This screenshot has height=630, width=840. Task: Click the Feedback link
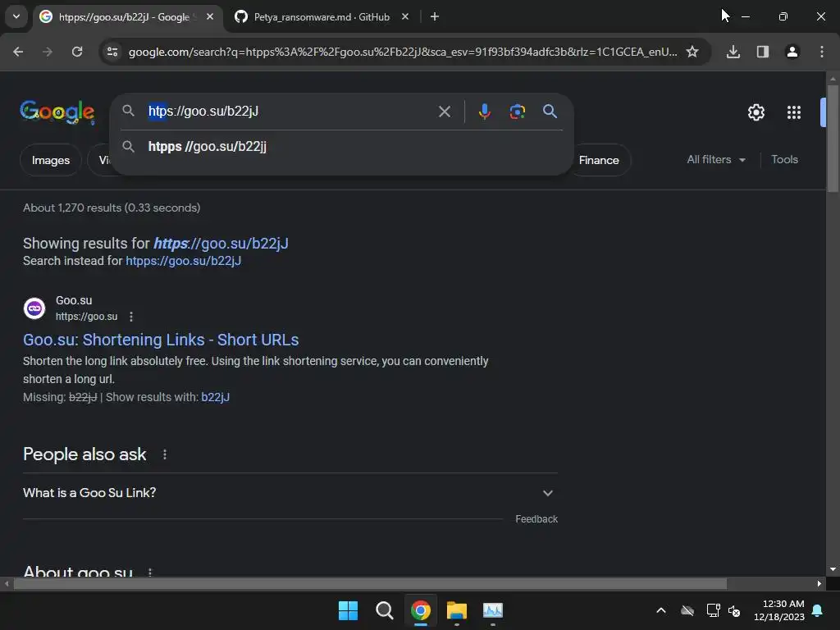pyautogui.click(x=536, y=519)
